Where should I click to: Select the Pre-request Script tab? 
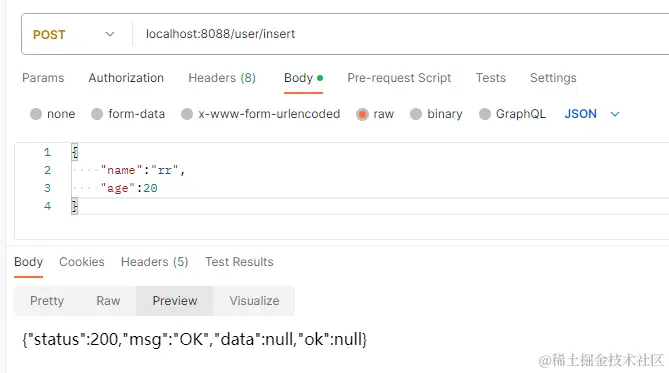[399, 78]
